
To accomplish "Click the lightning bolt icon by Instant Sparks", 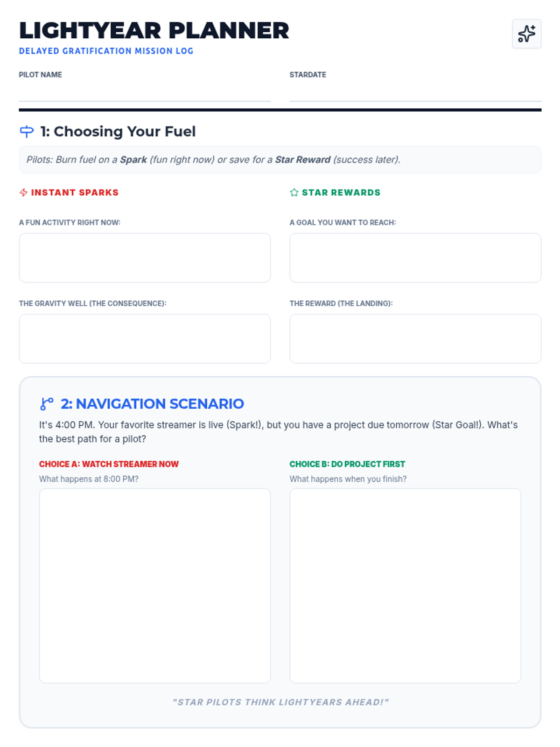I will click(x=23, y=192).
